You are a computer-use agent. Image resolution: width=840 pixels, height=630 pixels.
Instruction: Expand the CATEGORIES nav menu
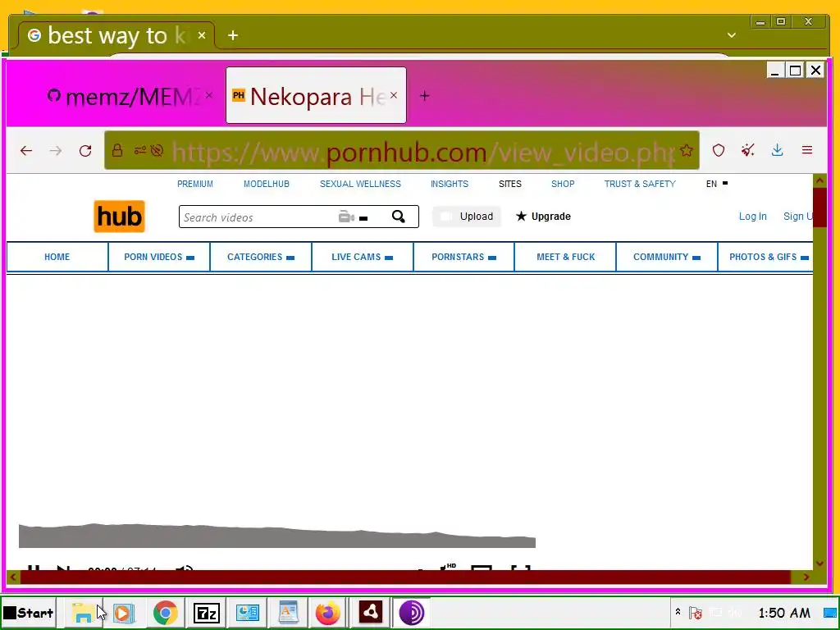click(x=261, y=257)
